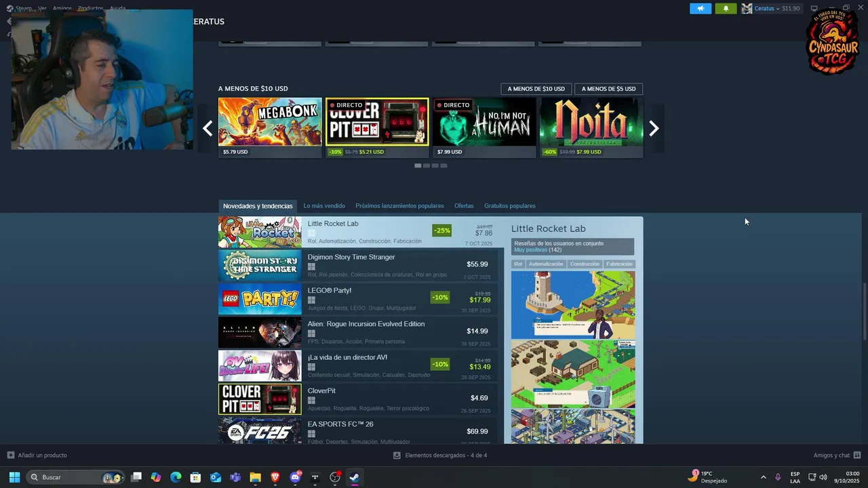Screen dimensions: 868x488
Task: Switch to Lo más vendido tab
Action: click(x=324, y=206)
